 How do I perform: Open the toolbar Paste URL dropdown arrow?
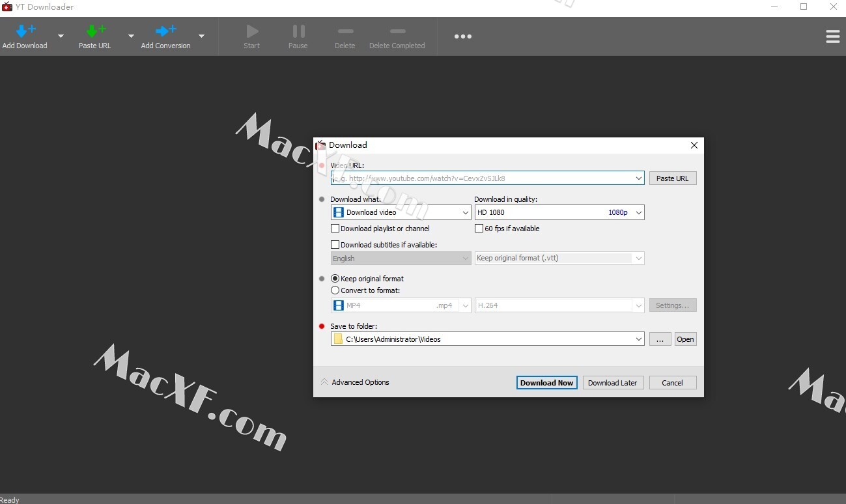[x=131, y=36]
